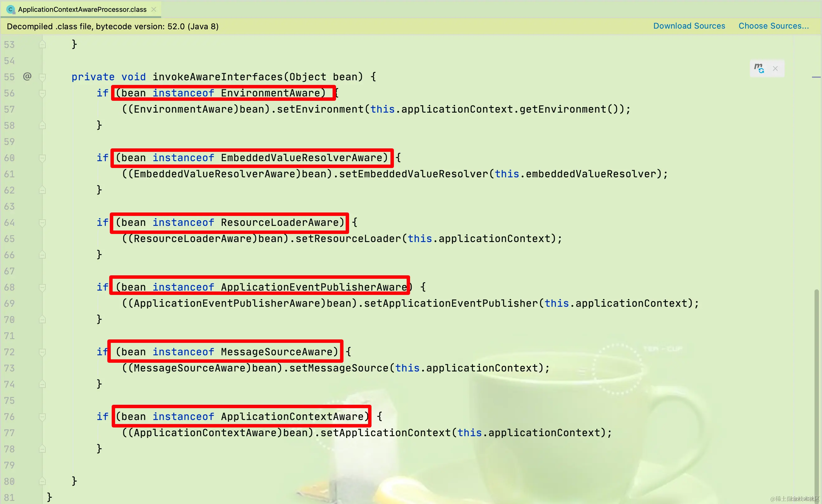Collapse the invokeAwareInterfaces method at line 55

coord(42,77)
